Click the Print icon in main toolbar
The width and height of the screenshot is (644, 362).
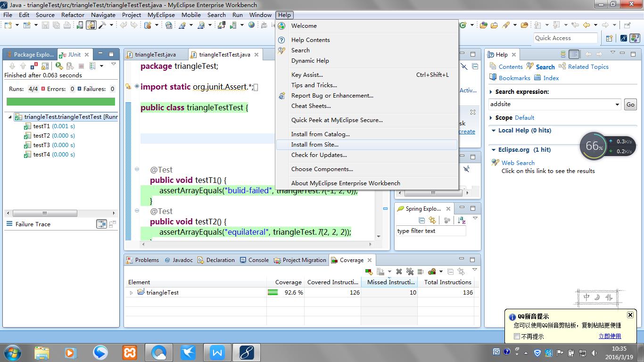[x=67, y=25]
